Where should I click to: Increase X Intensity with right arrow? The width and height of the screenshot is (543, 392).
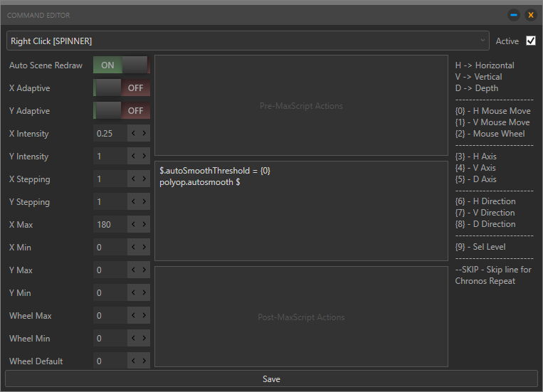click(144, 134)
